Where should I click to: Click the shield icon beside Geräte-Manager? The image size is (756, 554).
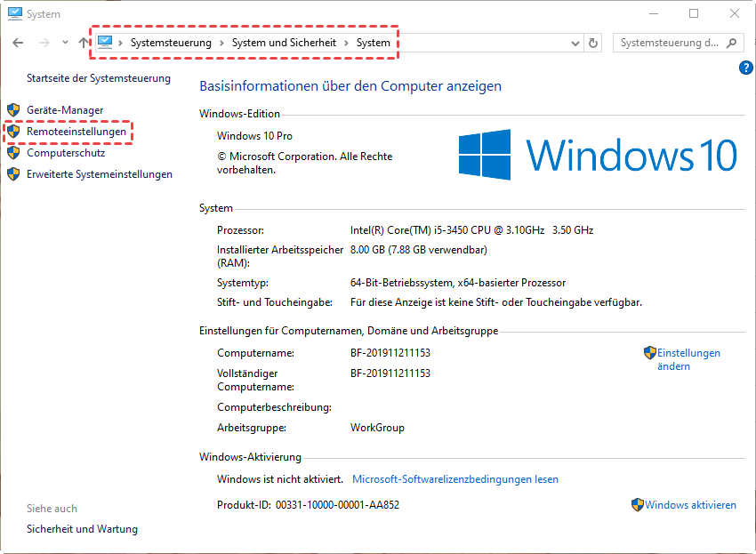(x=13, y=110)
